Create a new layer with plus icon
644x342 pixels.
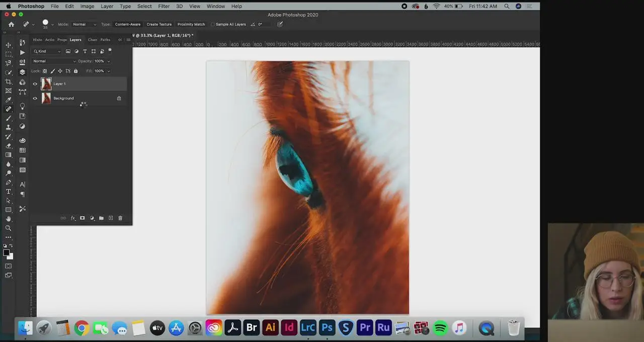(x=111, y=218)
